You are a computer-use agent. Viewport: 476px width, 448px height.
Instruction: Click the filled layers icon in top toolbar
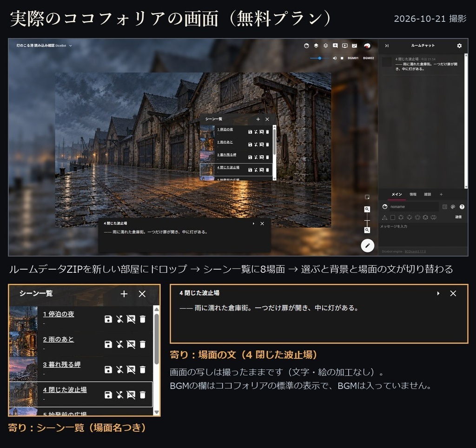[x=316, y=46]
